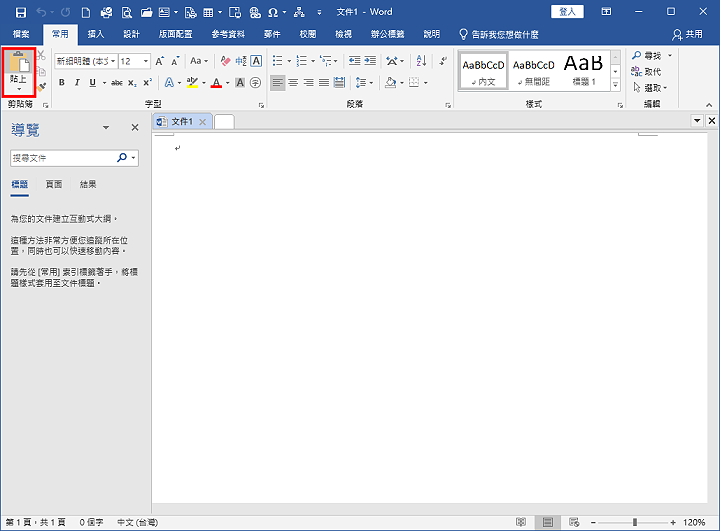Screen dimensions: 720x531
Task: Open navigation pane options dropdown arrow
Action: pos(106,127)
